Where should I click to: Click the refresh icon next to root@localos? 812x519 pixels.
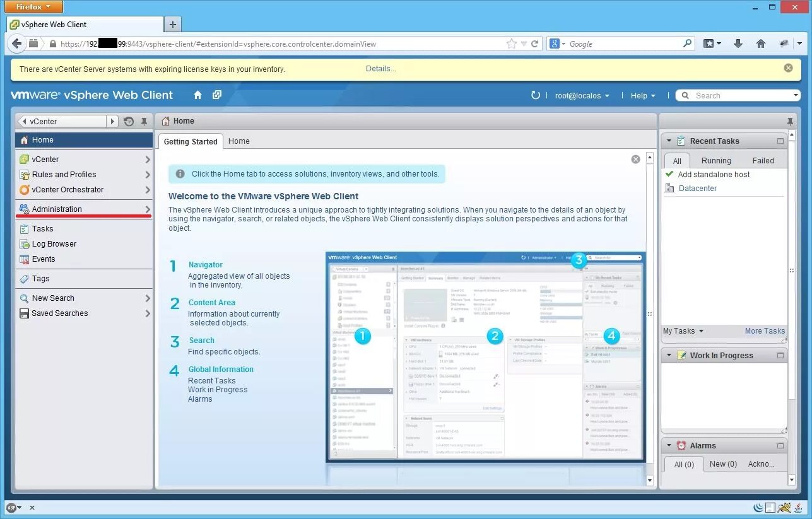pos(536,95)
